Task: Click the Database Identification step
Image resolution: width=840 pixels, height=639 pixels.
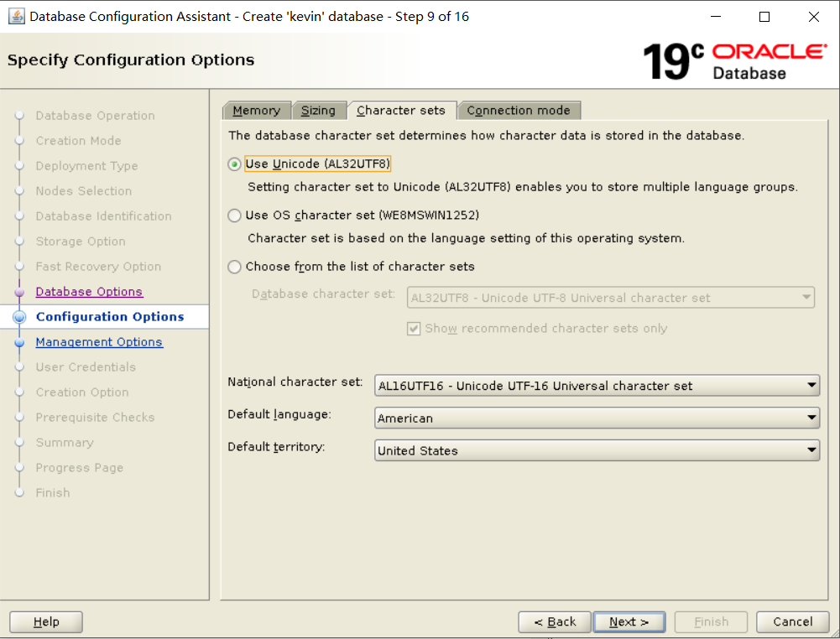Action: [x=104, y=216]
